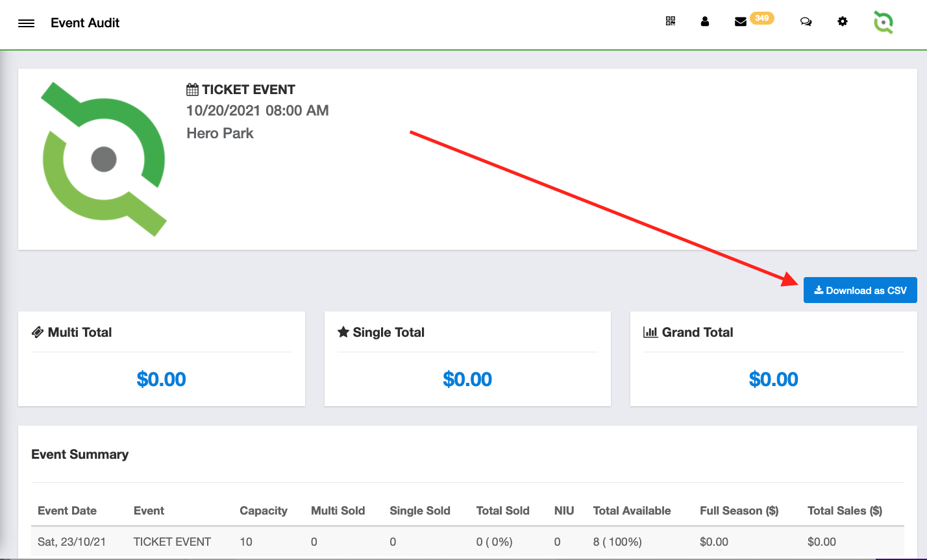Image resolution: width=927 pixels, height=560 pixels.
Task: Click the Multi Total $0.00 value
Action: 162,379
